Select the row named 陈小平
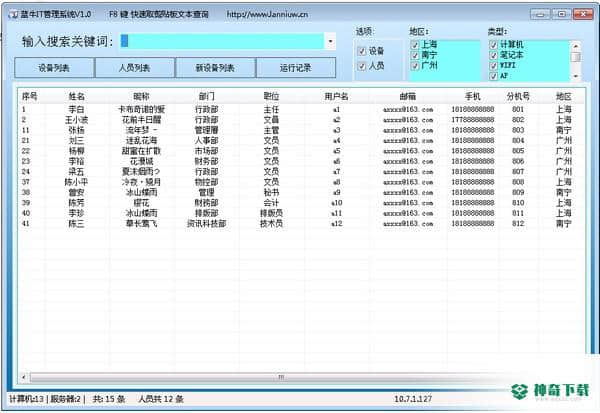This screenshot has width=600, height=413. click(x=302, y=182)
